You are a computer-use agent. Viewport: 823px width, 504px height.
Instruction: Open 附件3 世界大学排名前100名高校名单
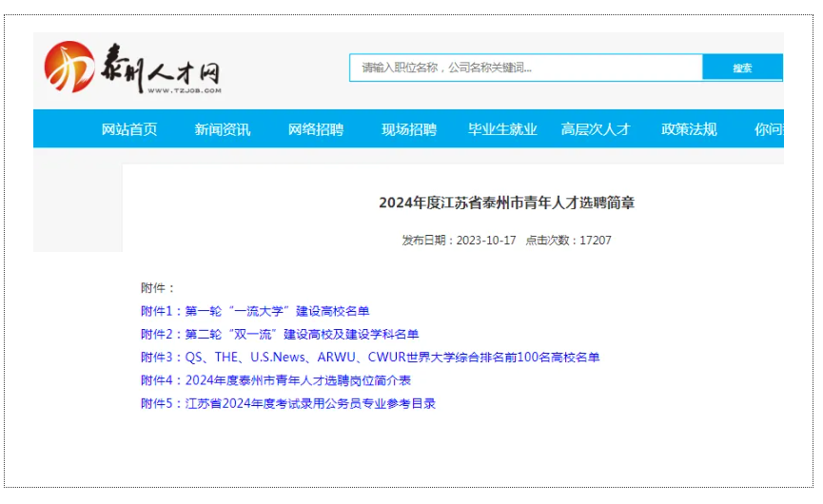pos(370,357)
